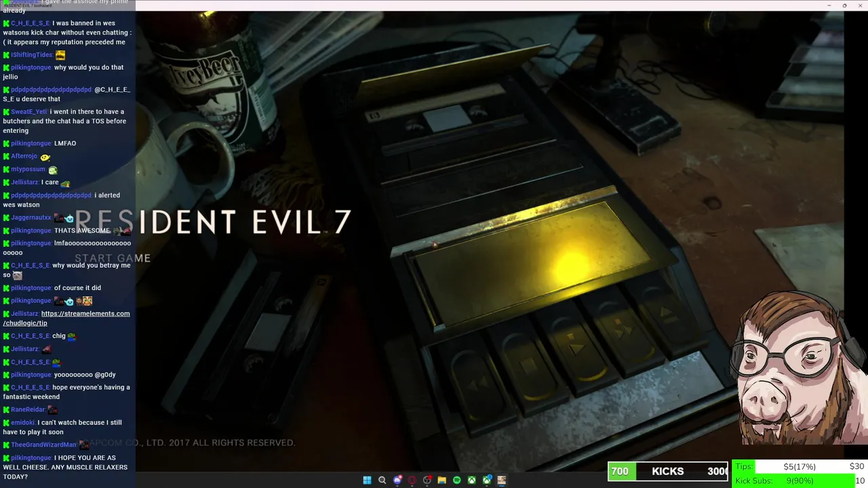Click message "THATS AWESOME" in chat

[82, 230]
